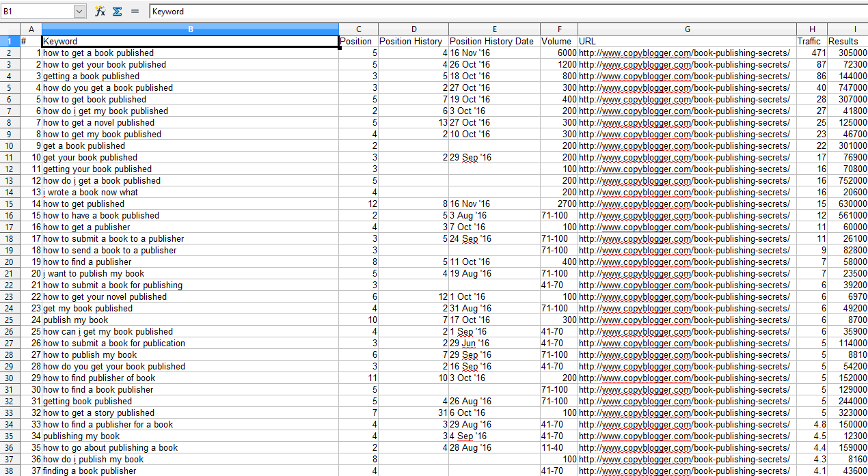Screen dimensions: 868x476
Task: Open the Function Wizard
Action: coord(100,12)
